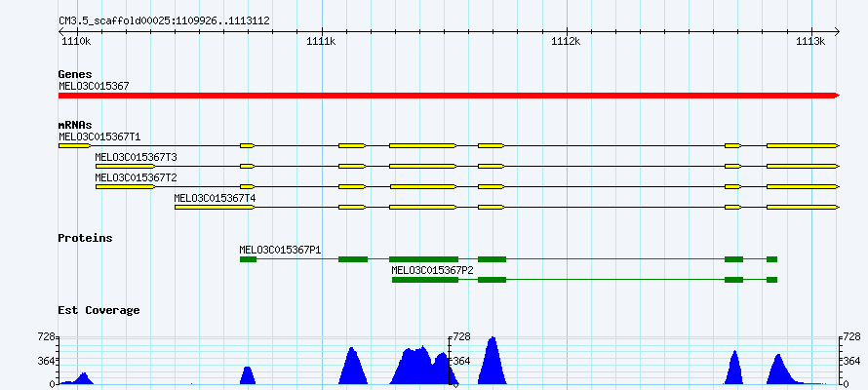Click the last green segment of MELO3C015367P2
868x390 pixels.
coord(771,280)
